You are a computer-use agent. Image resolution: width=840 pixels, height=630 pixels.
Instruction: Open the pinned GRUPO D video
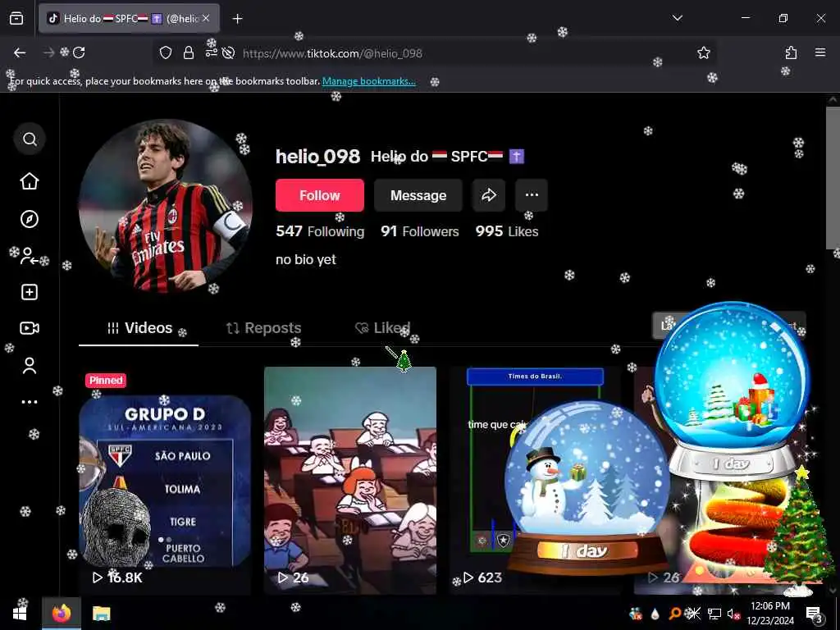click(x=165, y=481)
